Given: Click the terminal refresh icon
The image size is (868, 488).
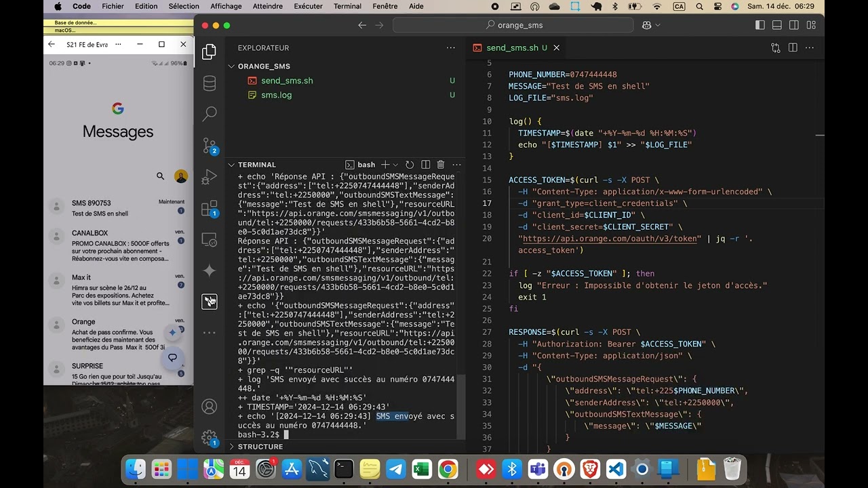Looking at the screenshot, I should click(410, 165).
